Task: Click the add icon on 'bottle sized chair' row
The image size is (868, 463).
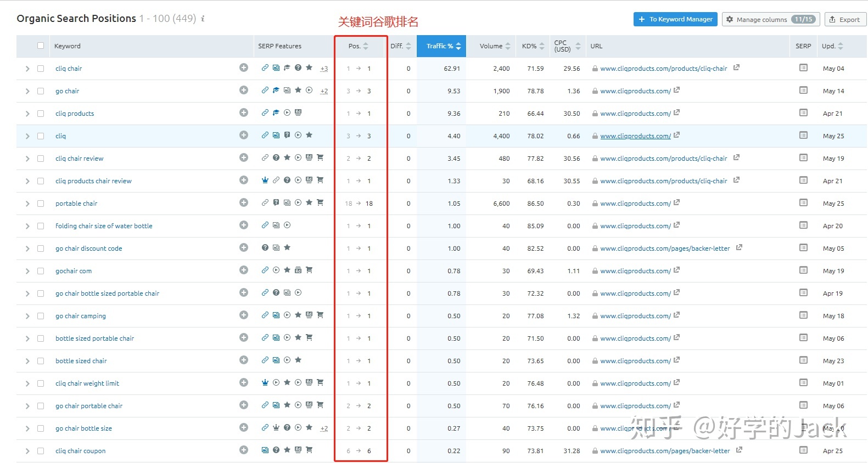Action: coord(244,360)
